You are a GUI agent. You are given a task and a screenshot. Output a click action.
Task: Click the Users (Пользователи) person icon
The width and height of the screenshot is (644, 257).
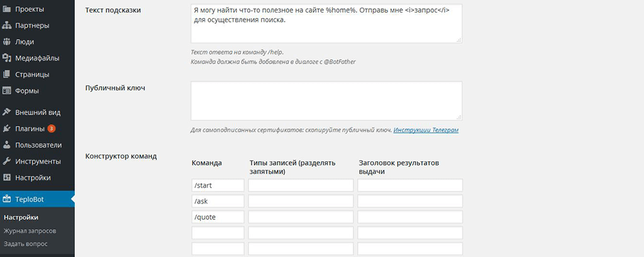6,145
